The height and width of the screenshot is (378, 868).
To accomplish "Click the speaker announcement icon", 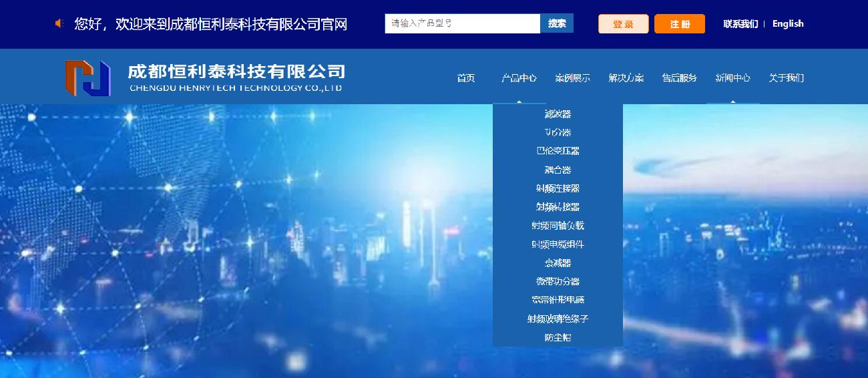I will click(x=59, y=24).
